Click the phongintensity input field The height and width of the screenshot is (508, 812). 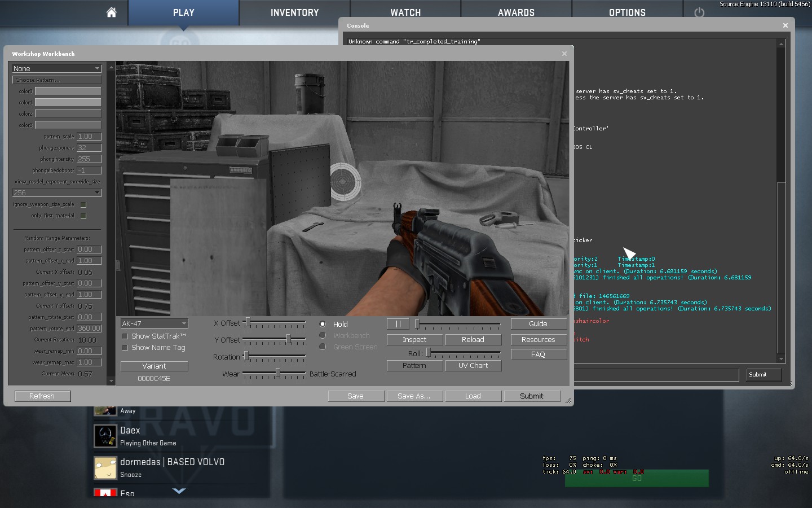[x=89, y=159]
